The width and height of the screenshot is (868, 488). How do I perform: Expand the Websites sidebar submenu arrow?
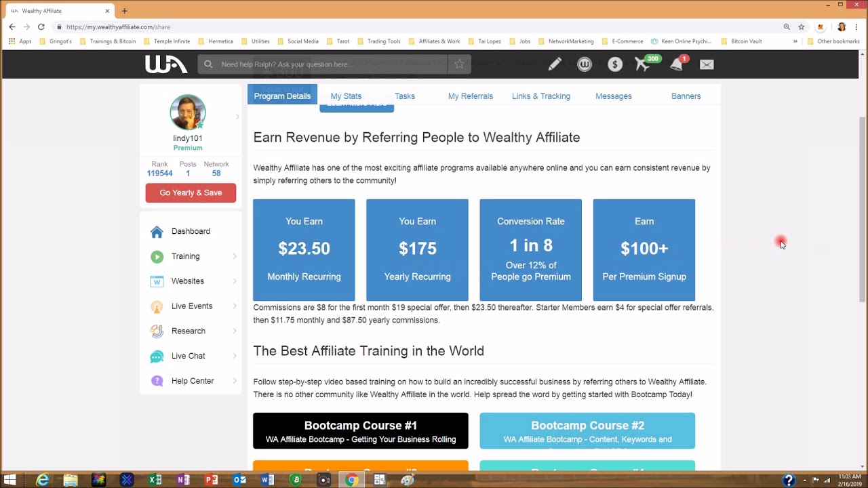pyautogui.click(x=235, y=281)
